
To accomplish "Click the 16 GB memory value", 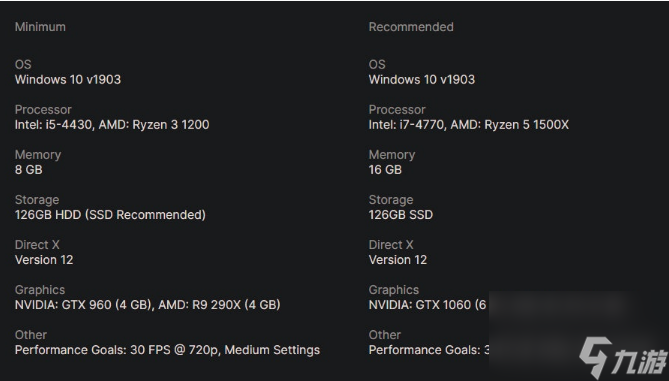I will click(385, 170).
